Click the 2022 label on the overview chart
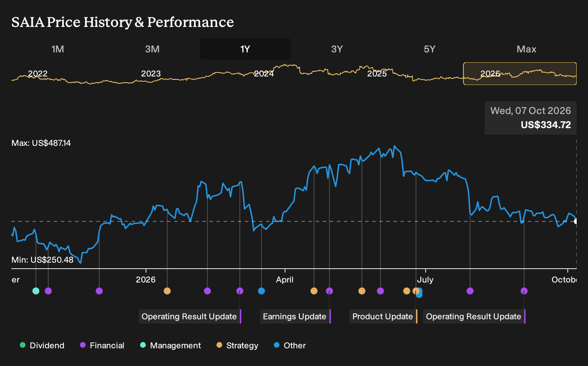The width and height of the screenshot is (588, 366). pyautogui.click(x=38, y=74)
